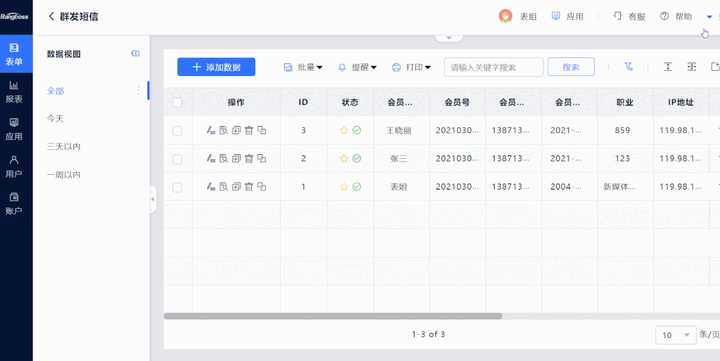The height and width of the screenshot is (361, 720).
Task: Click the column layout icon in toolbar
Action: (x=692, y=67)
